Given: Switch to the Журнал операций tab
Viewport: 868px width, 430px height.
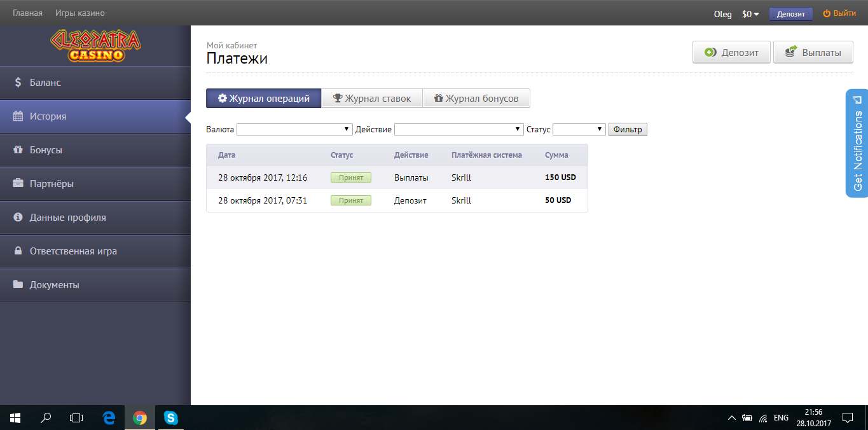Looking at the screenshot, I should tap(264, 99).
